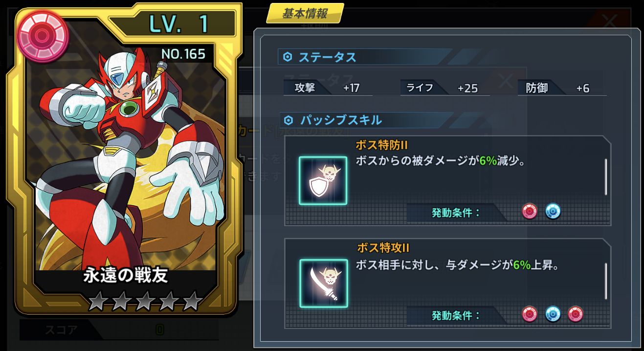Click the hexagon icon beside パッシブスキル header
This screenshot has width=644, height=351.
[x=288, y=120]
